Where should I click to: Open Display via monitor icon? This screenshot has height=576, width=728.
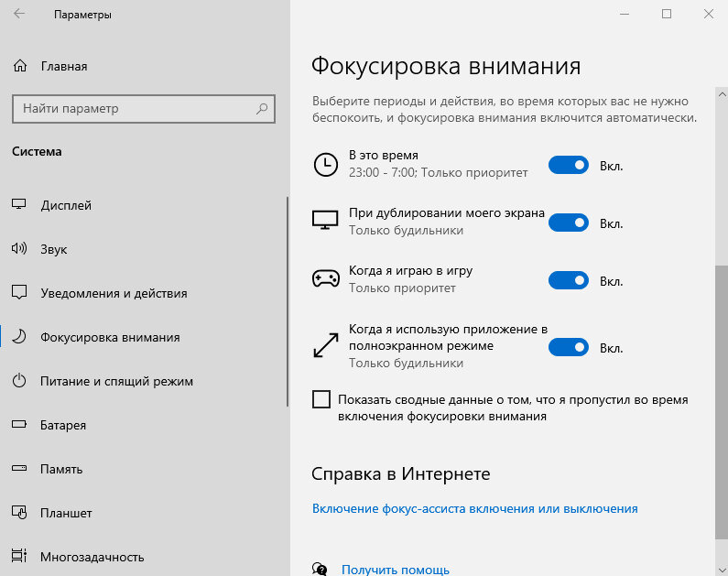click(x=19, y=204)
